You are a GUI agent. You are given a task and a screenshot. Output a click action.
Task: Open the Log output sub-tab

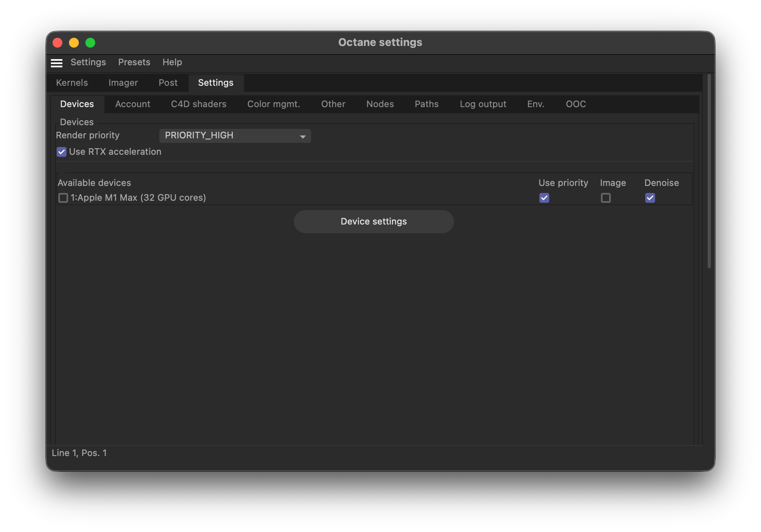coord(483,104)
